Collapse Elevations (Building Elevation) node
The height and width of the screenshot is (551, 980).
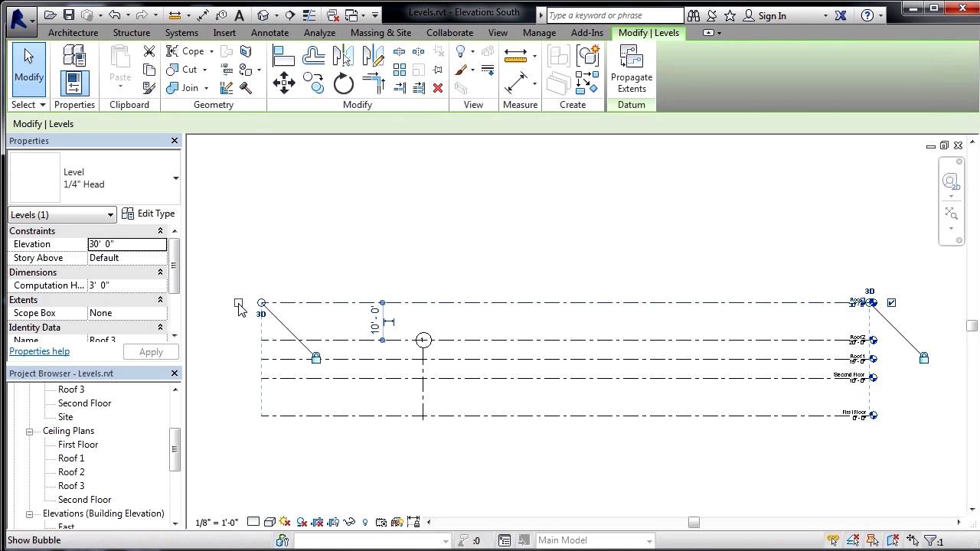pos(30,514)
